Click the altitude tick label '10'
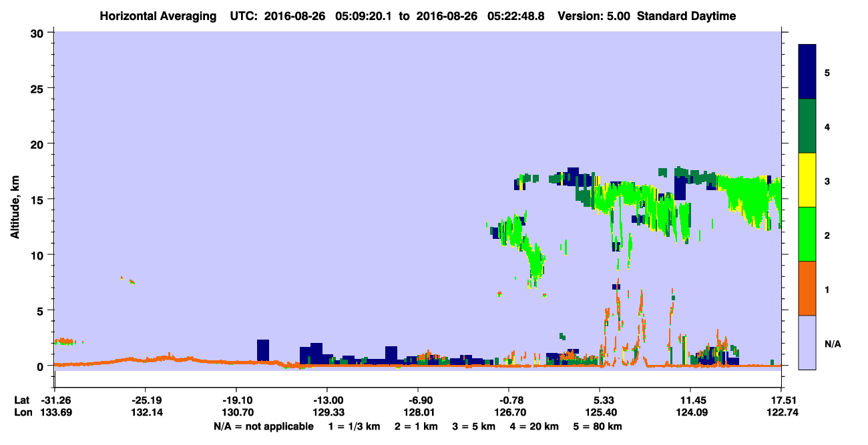The height and width of the screenshot is (445, 868). (39, 255)
